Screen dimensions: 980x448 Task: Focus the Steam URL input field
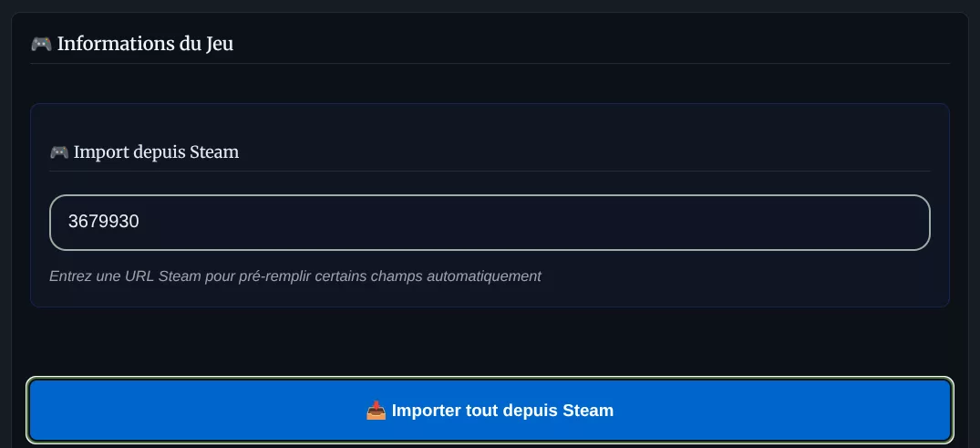pyautogui.click(x=489, y=222)
